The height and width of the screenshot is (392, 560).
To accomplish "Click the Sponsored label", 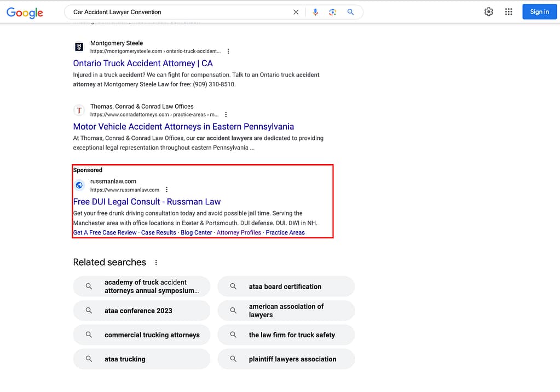I will [x=88, y=170].
